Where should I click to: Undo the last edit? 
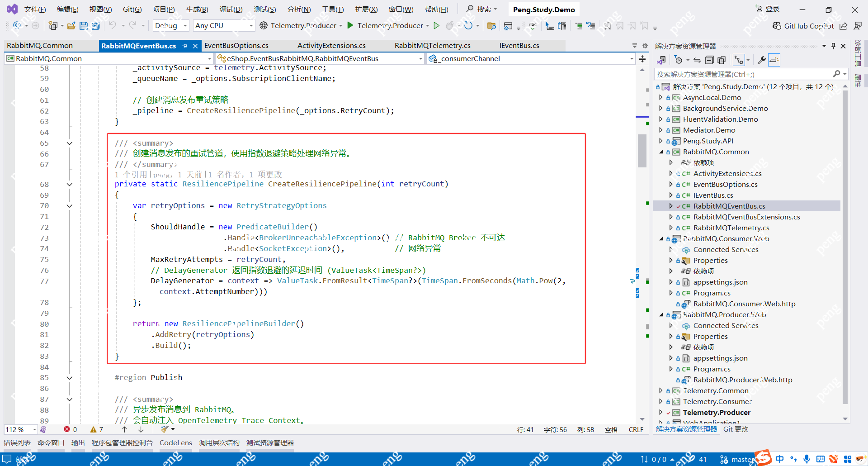[x=113, y=26]
